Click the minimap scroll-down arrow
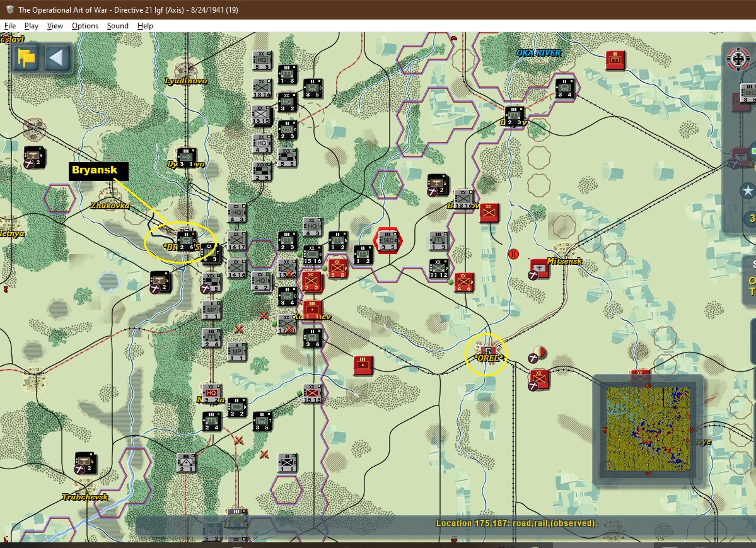The height and width of the screenshot is (548, 756). coord(648,473)
